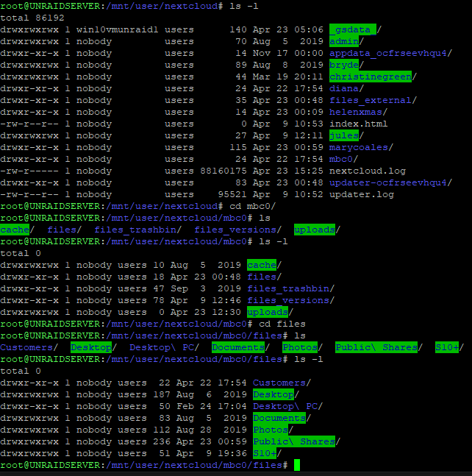472x476 pixels.
Task: Click the file size 95521
Action: point(232,194)
